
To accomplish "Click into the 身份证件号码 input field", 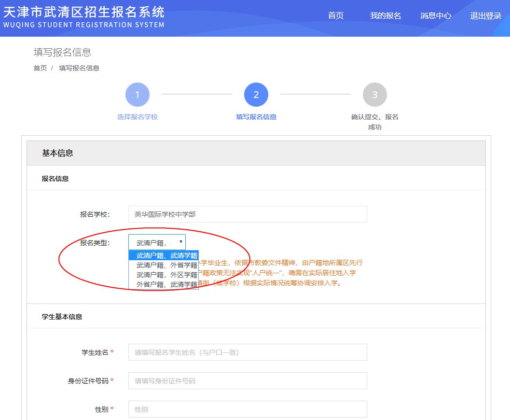I will [x=248, y=381].
